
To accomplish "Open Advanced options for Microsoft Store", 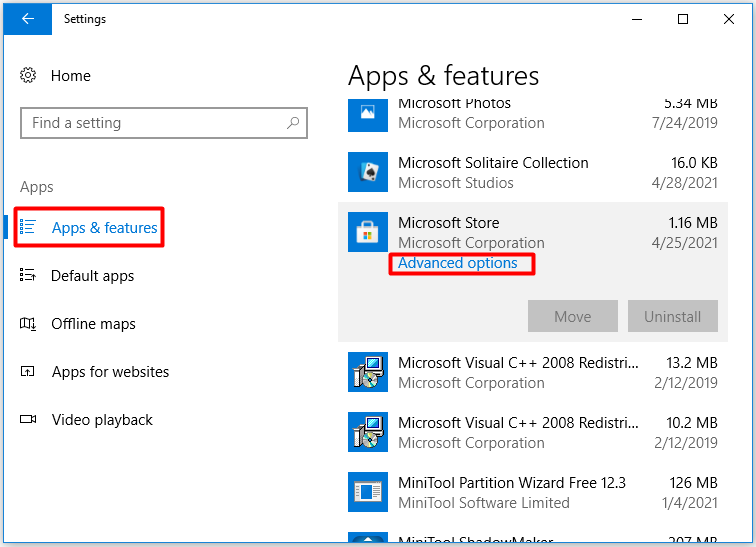I will [458, 263].
